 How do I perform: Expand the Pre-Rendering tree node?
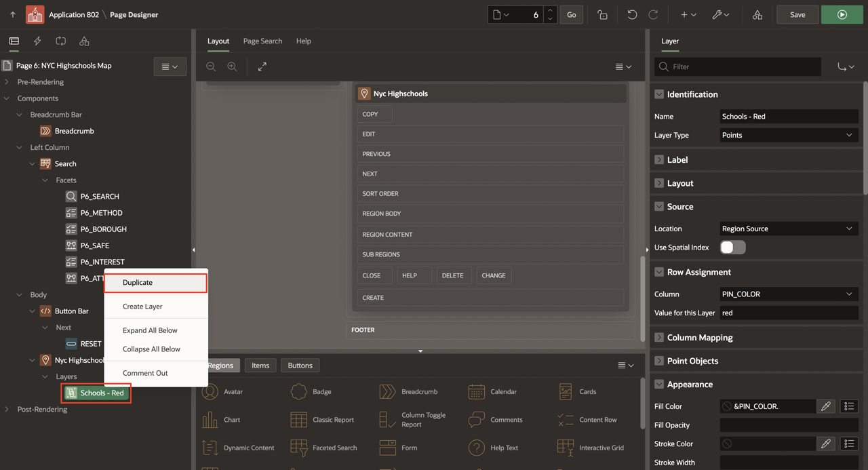click(x=7, y=82)
